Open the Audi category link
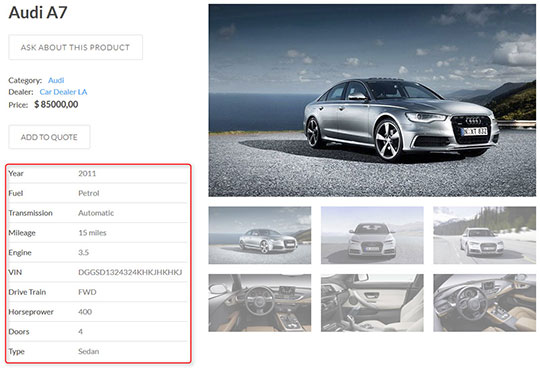Screen dimensions: 540x368 pos(56,80)
